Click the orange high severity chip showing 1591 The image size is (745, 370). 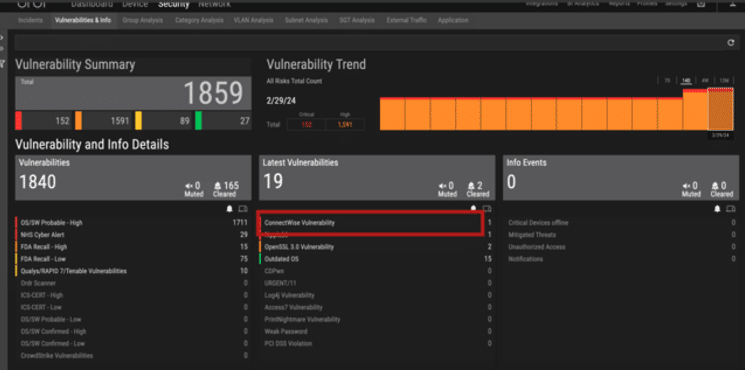click(103, 121)
